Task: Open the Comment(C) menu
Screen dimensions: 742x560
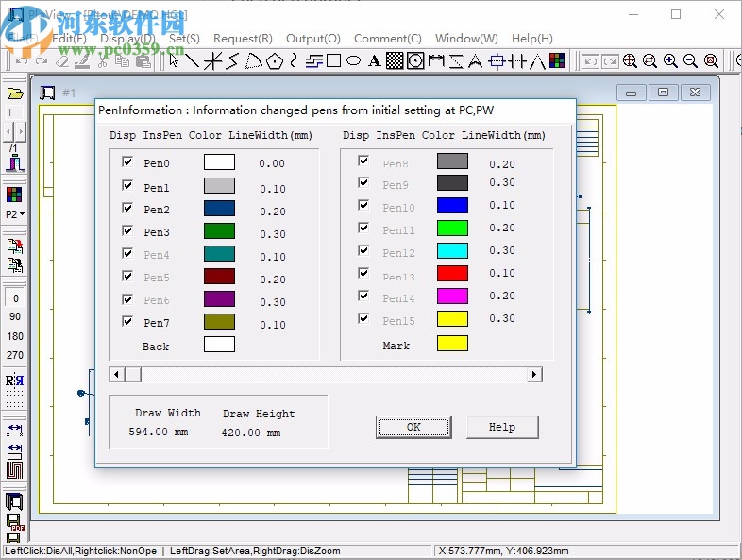Action: pyautogui.click(x=388, y=39)
